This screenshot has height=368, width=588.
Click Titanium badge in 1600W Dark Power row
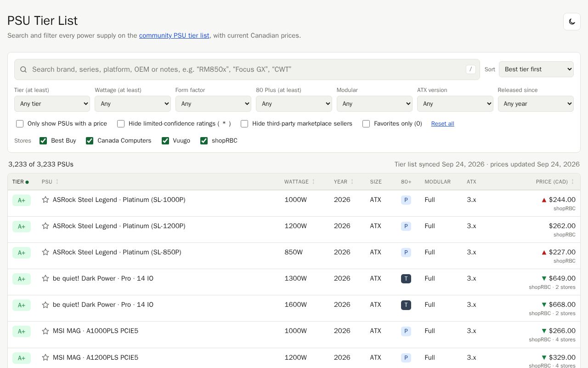tap(406, 305)
